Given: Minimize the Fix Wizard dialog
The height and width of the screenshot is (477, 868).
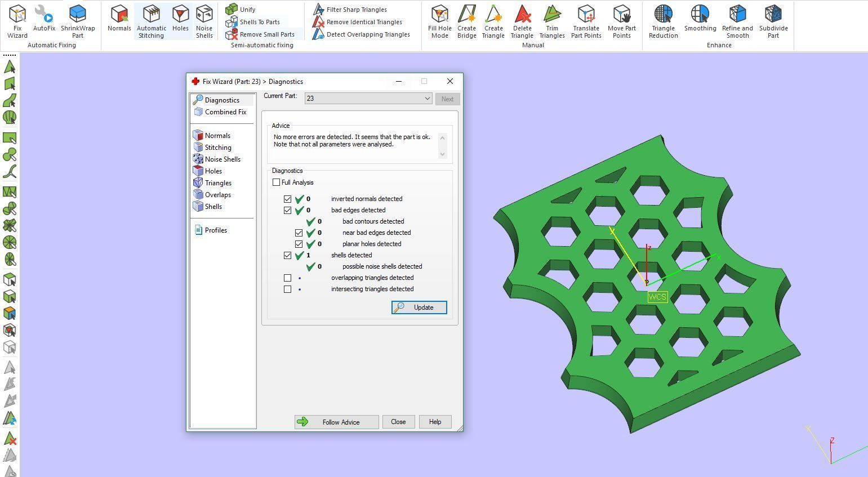Looking at the screenshot, I should pyautogui.click(x=399, y=81).
